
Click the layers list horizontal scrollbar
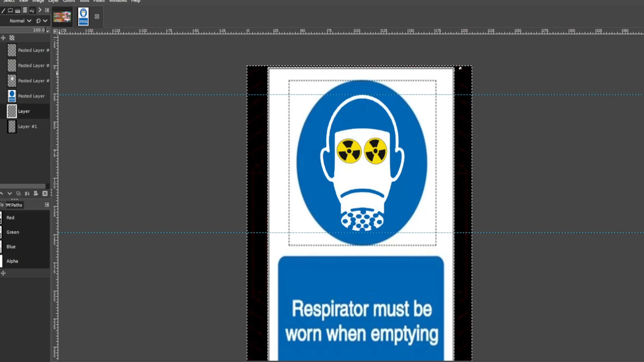(23, 186)
